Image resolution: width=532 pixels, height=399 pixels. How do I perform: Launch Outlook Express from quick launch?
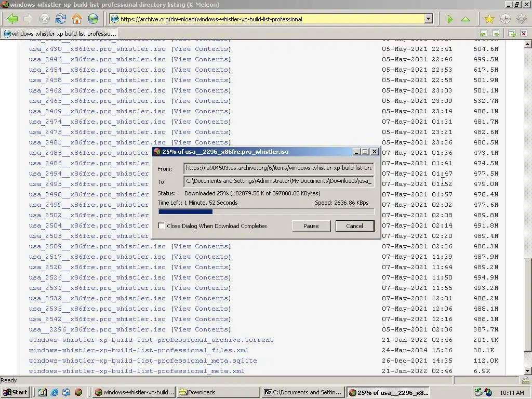point(66,392)
